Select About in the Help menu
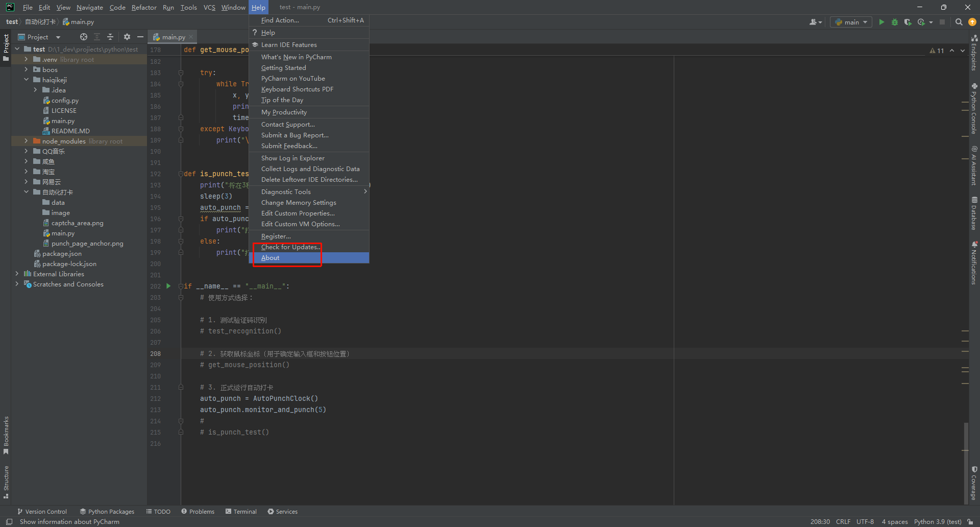The image size is (980, 527). point(271,258)
